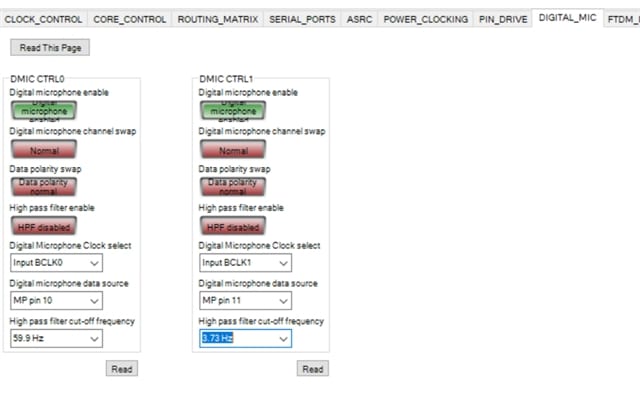Open the ASRC tab
640x397 pixels.
tap(359, 19)
